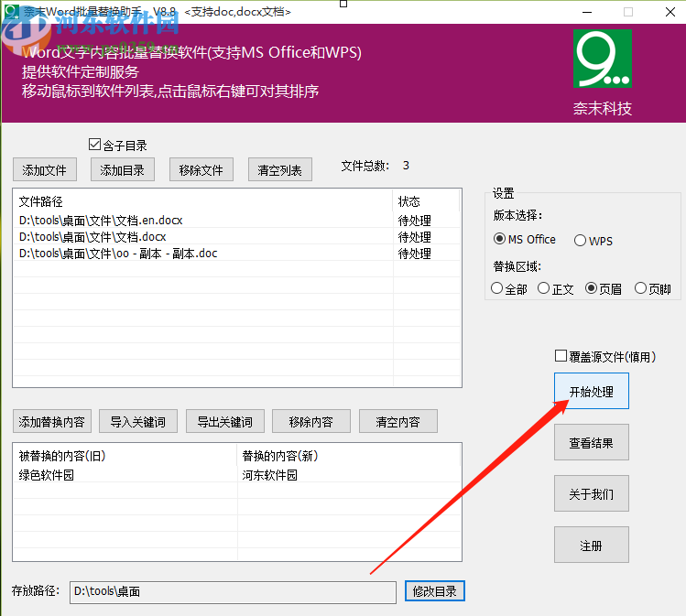Viewport: 686px width, 616px height.
Task: Open the 关于我们 dialog
Action: tap(592, 493)
